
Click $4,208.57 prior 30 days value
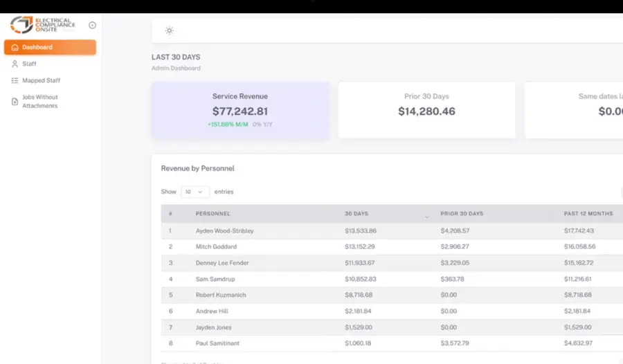pos(455,231)
